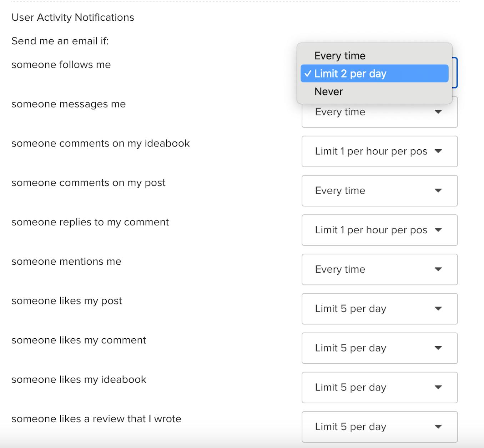Click the 'someone messages me' label
Image resolution: width=484 pixels, height=448 pixels.
69,104
